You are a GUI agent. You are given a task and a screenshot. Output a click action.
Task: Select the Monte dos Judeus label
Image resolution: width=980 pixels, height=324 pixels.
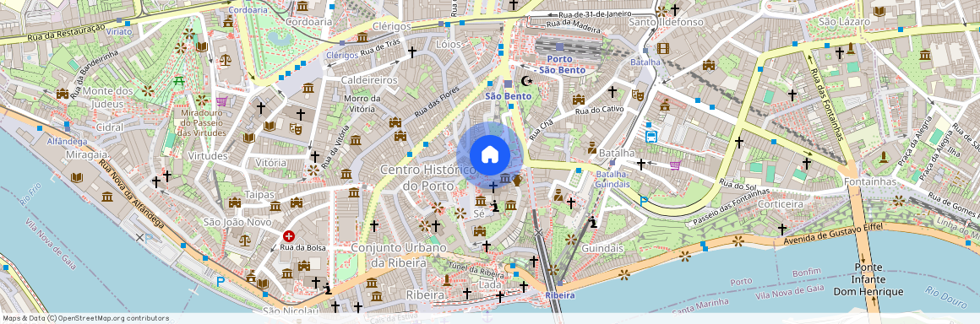pos(108,97)
